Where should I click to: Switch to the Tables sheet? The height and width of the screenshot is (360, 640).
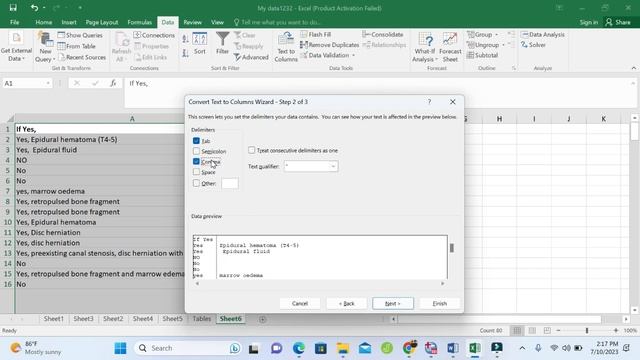click(202, 319)
